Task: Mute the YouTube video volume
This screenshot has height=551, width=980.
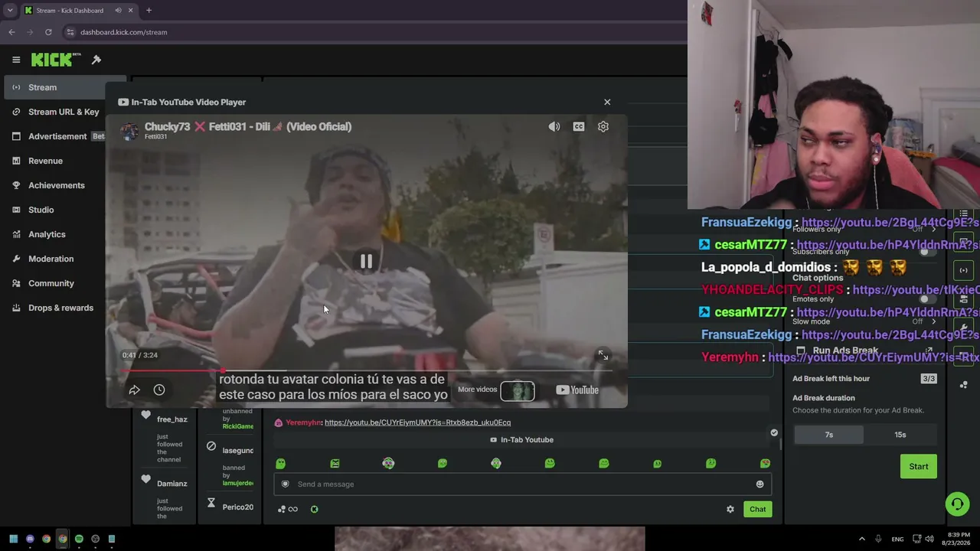Action: [554, 127]
